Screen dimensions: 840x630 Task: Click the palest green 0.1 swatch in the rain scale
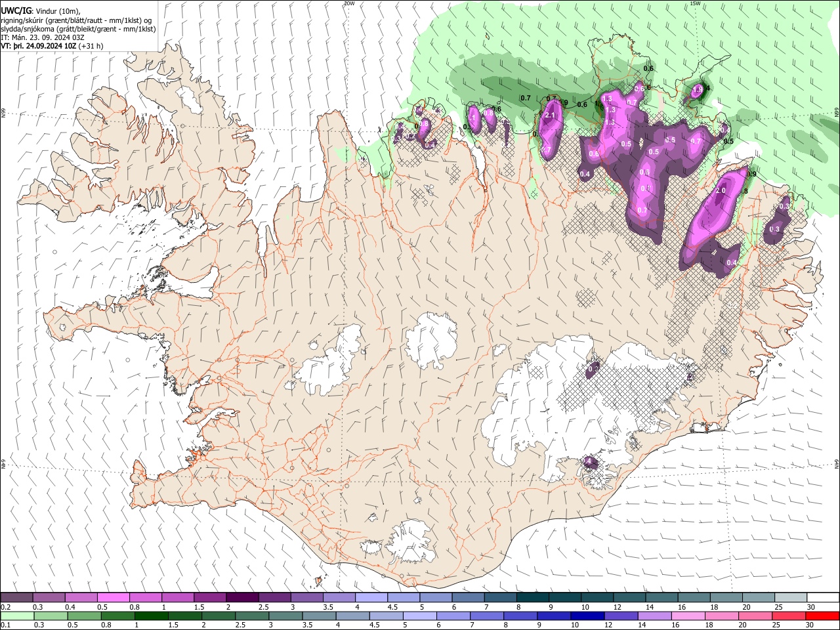[x=16, y=616]
